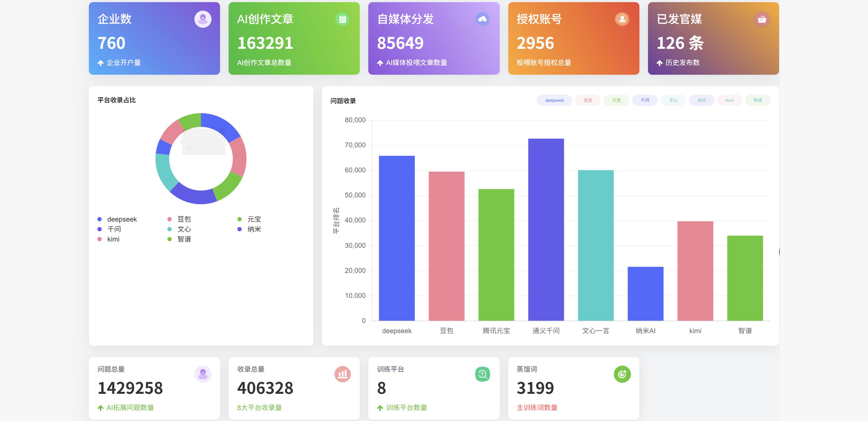Viewport: 868px width, 421px height.
Task: Toggle 智谱 in donut chart legend
Action: 179,239
